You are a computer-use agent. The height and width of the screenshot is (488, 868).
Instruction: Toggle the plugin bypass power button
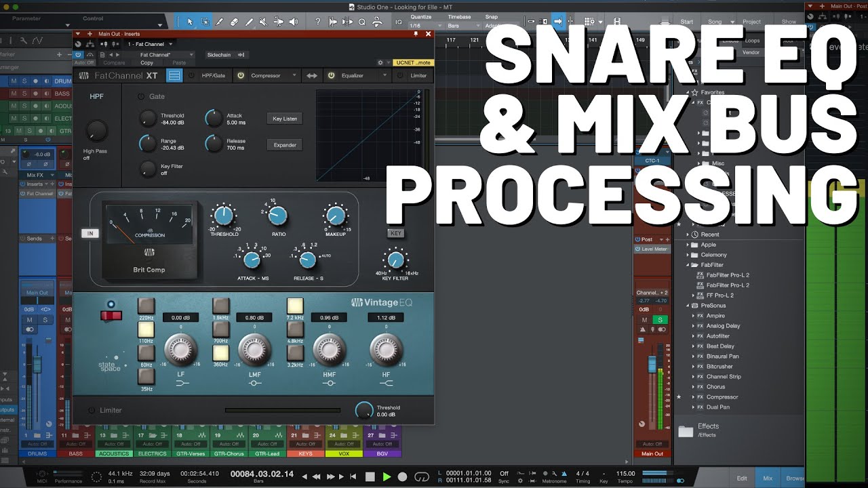[78, 54]
